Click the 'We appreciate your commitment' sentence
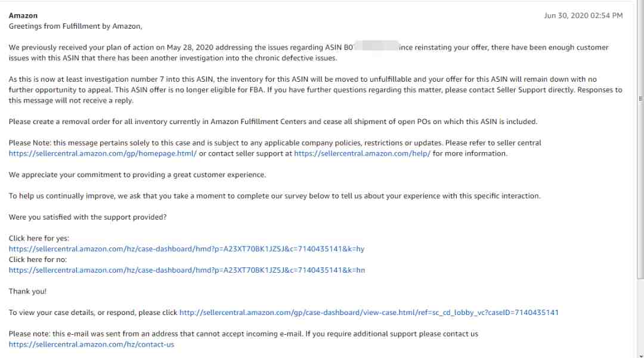Viewport: 644px width, 358px height. point(137,175)
